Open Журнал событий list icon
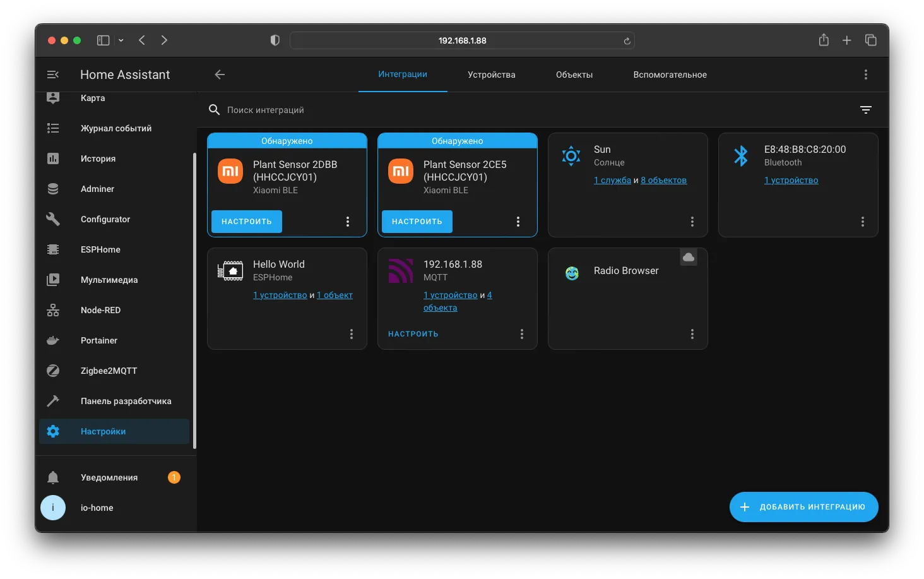Viewport: 924px width, 579px height. pos(53,128)
